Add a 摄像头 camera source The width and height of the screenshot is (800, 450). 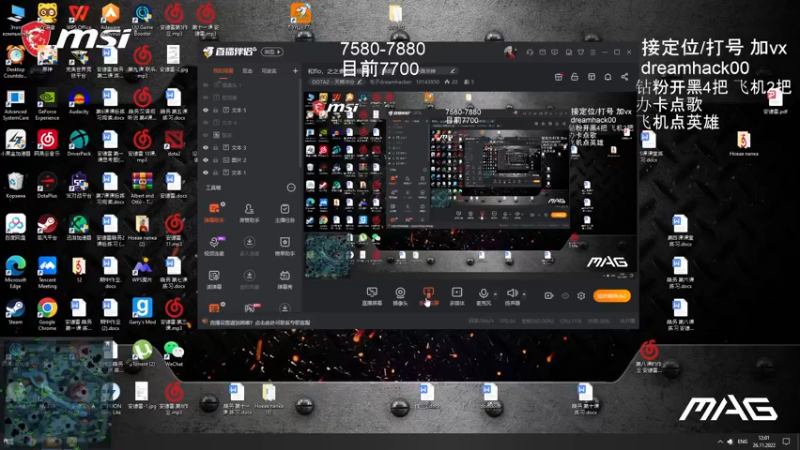click(x=400, y=296)
